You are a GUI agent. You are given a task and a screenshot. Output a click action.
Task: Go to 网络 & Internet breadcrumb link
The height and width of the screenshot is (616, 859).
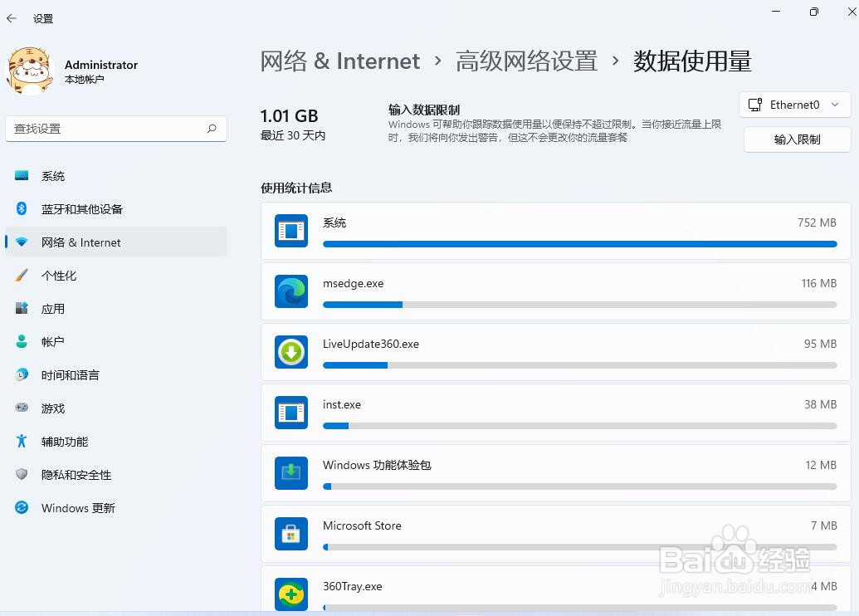(x=340, y=61)
